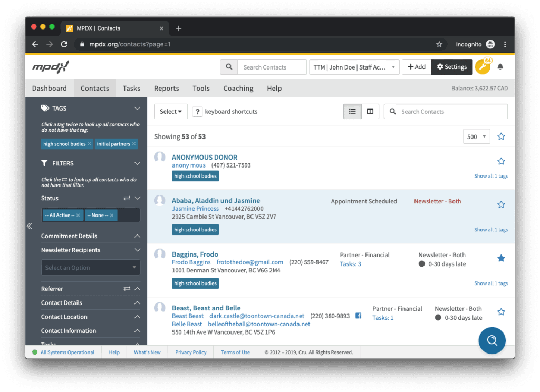Expand the Commitment Details filter group
This screenshot has width=540, height=392.
click(x=138, y=236)
